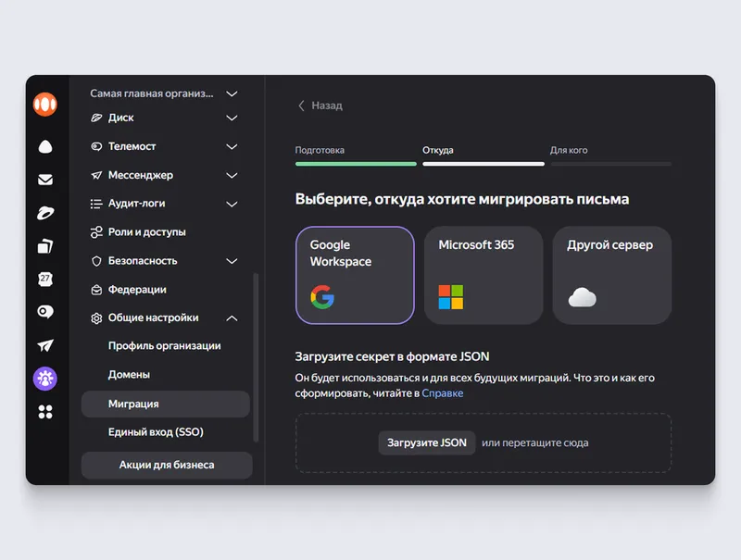Click the Yandex 360 orange logo
Viewport: 741px width, 560px height.
pyautogui.click(x=45, y=104)
